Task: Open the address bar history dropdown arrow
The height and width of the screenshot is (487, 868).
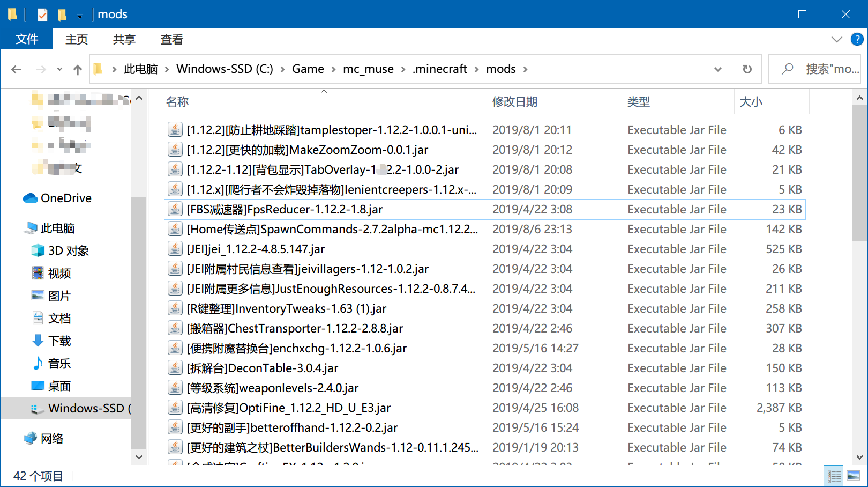Action: (x=717, y=69)
